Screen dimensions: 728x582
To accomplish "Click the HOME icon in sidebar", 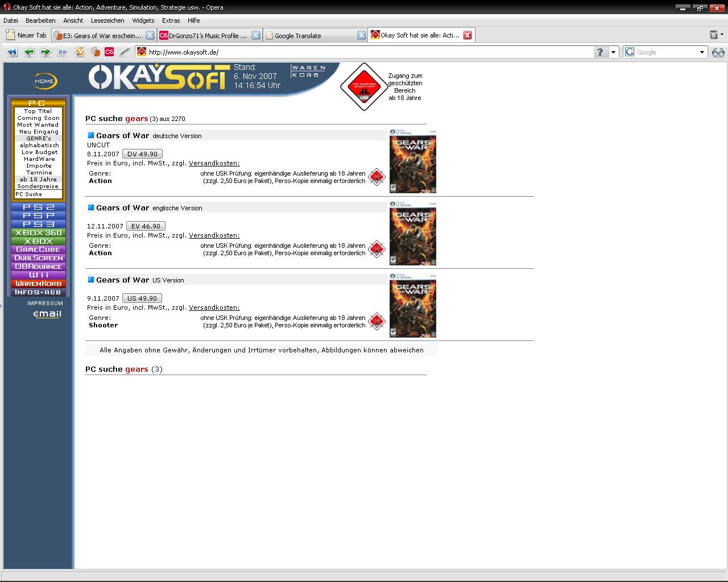I will pos(44,81).
